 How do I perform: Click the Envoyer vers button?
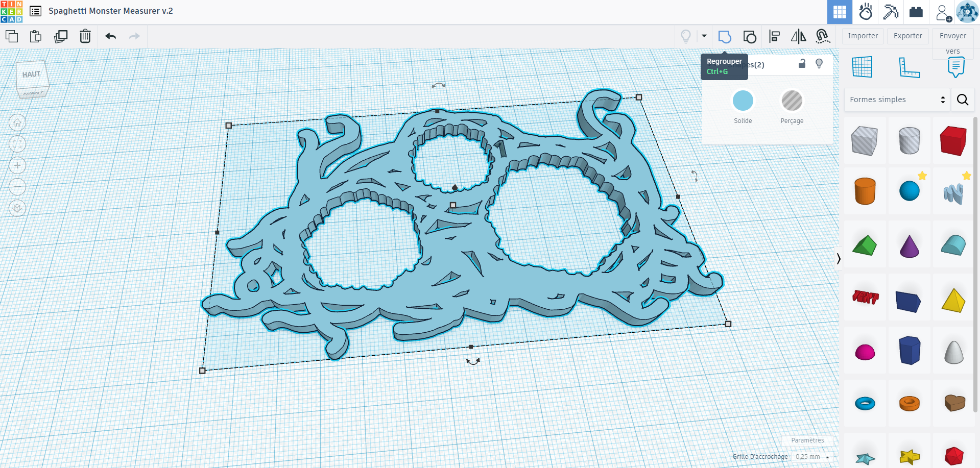[953, 42]
